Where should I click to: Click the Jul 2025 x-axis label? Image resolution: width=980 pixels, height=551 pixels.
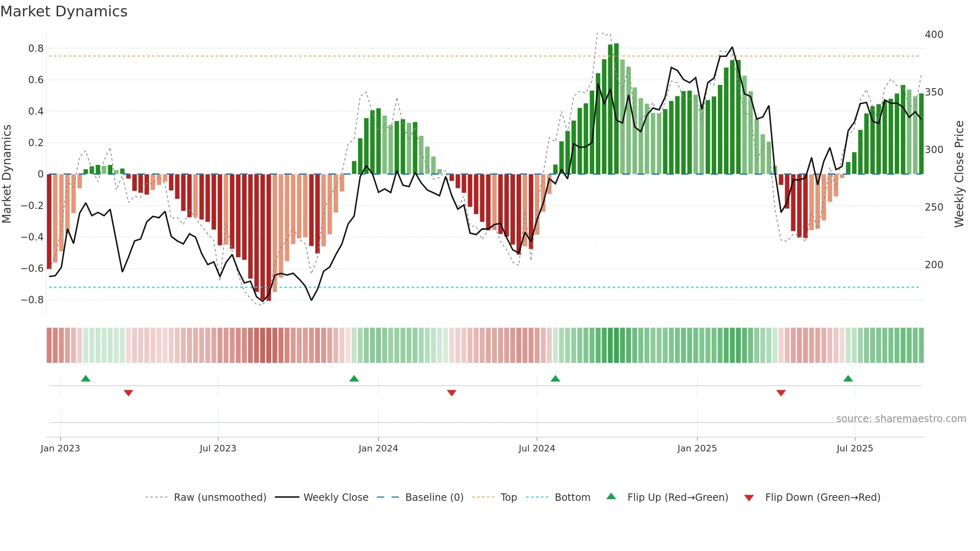click(x=855, y=448)
